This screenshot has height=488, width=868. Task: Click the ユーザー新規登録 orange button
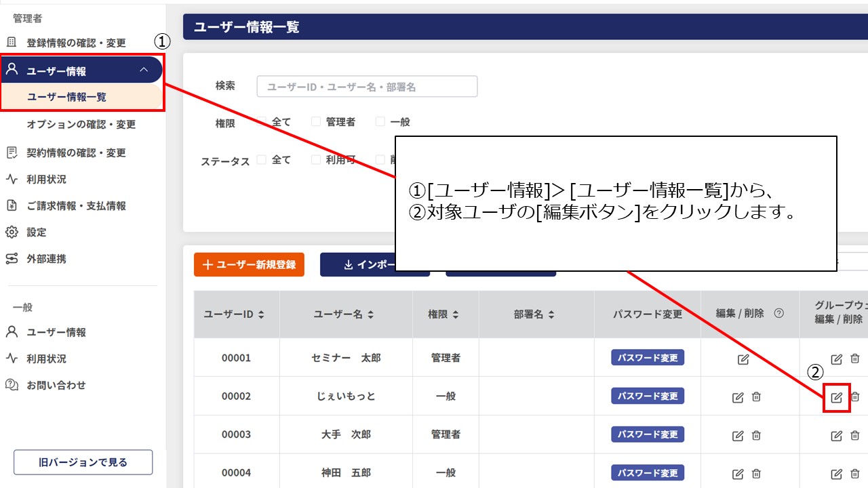(x=249, y=264)
